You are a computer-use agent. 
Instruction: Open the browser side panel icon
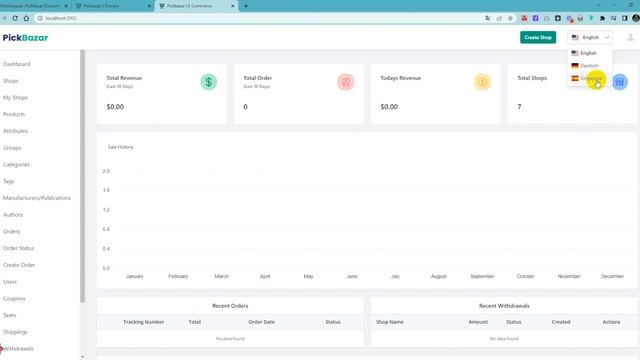pyautogui.click(x=624, y=18)
